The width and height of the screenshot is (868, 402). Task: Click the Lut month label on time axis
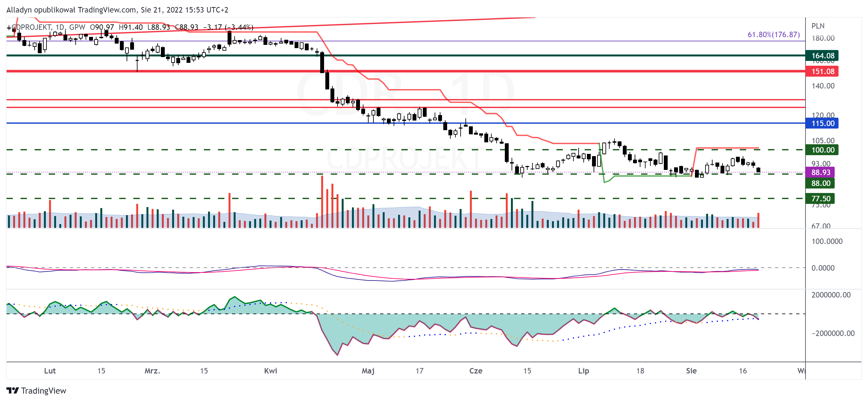(x=50, y=371)
